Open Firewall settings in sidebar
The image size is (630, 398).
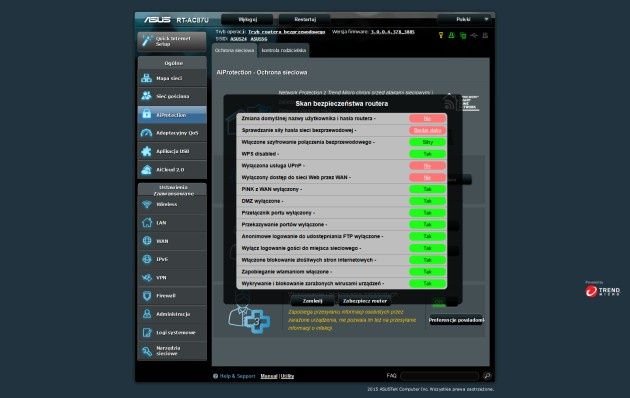pyautogui.click(x=172, y=296)
